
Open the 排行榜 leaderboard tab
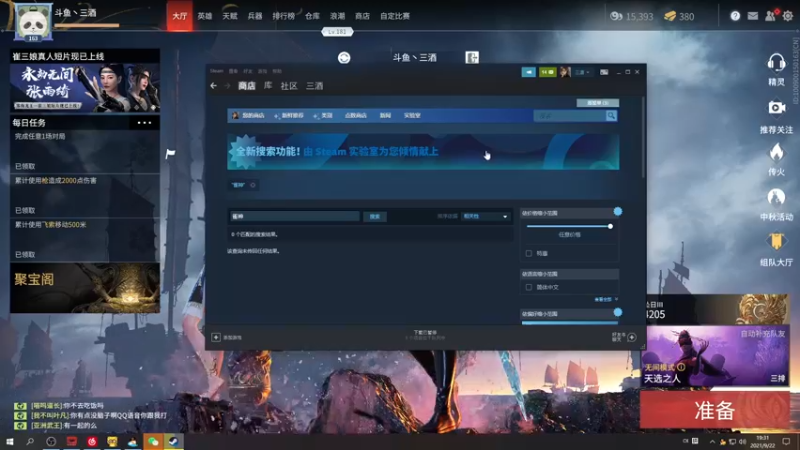(x=284, y=16)
